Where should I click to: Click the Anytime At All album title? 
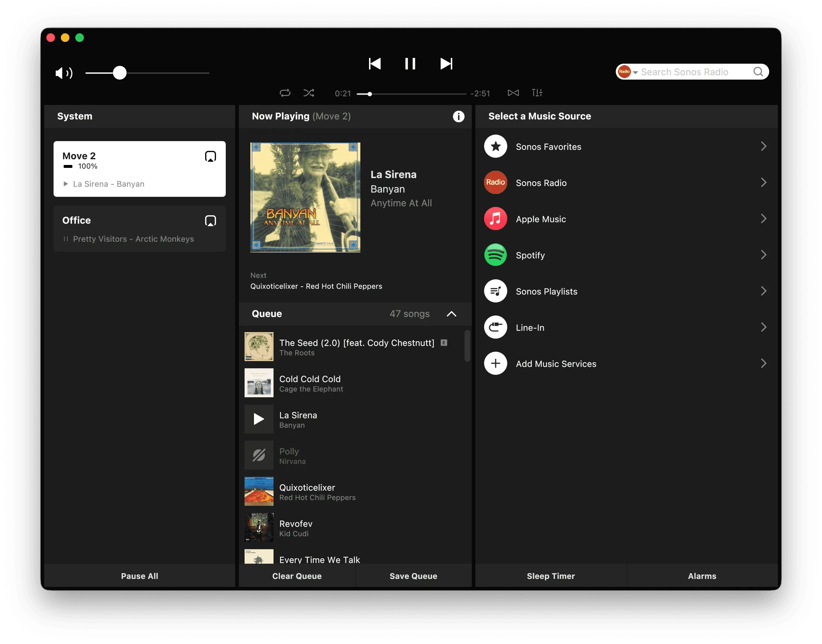pyautogui.click(x=401, y=203)
